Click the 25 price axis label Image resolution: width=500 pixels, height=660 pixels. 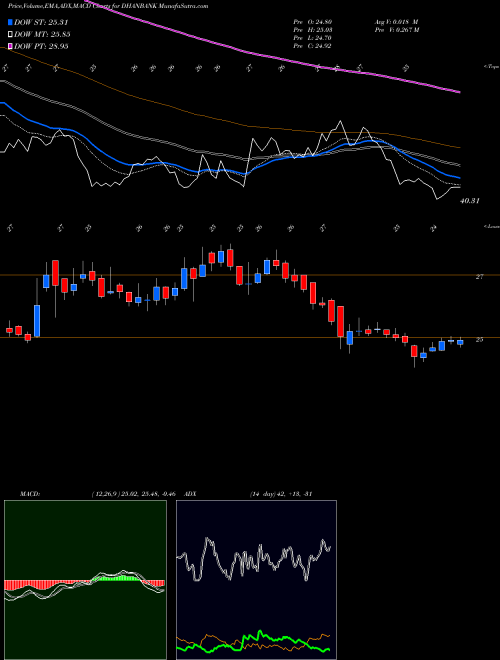479,340
